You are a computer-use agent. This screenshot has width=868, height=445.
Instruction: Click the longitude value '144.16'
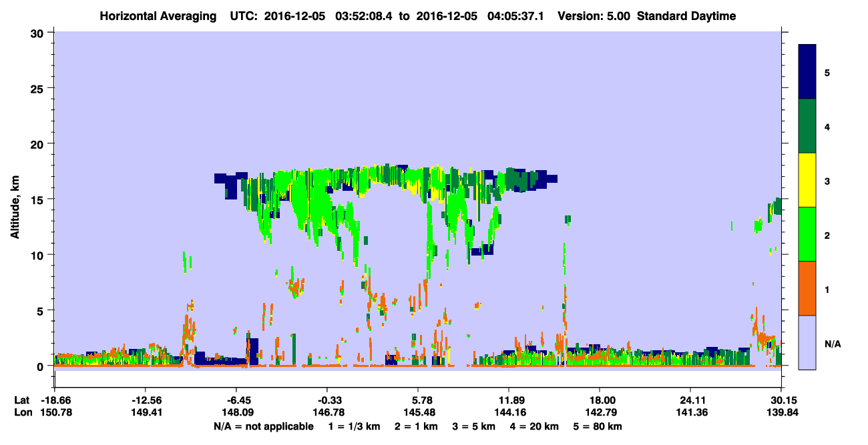[509, 413]
